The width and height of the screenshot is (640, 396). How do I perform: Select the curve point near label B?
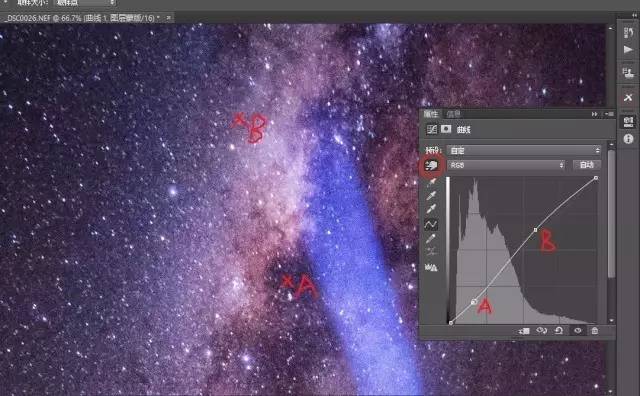click(x=536, y=230)
